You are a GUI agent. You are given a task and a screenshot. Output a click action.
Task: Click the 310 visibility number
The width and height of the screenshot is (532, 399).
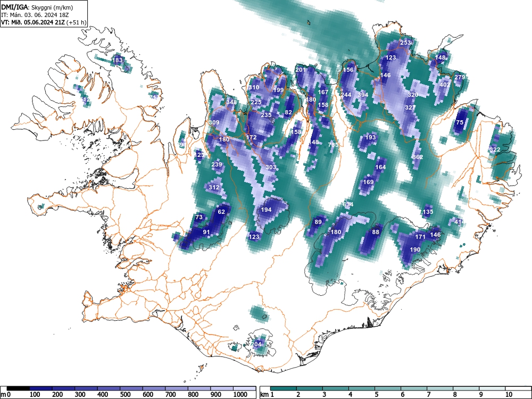(254, 87)
